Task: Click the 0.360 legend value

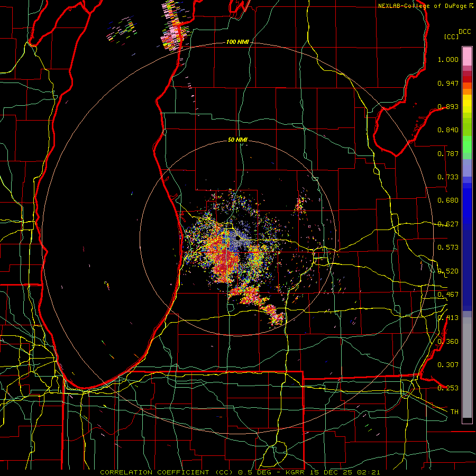Action: tap(448, 342)
